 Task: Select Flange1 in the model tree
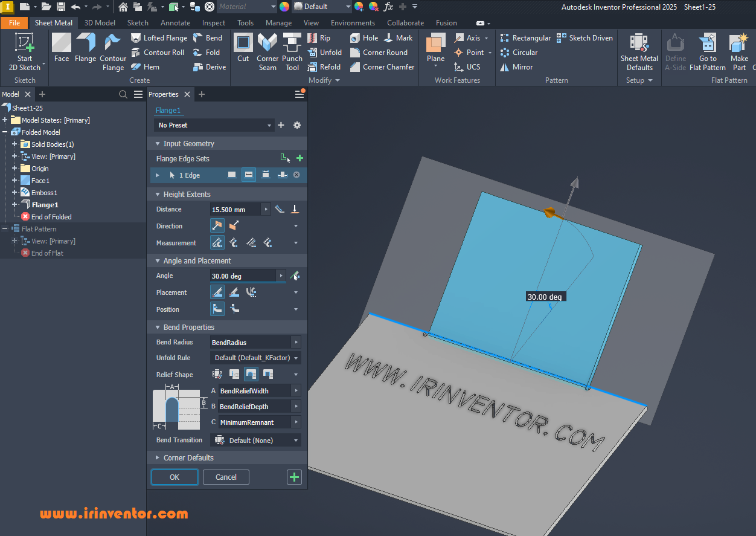pos(45,204)
